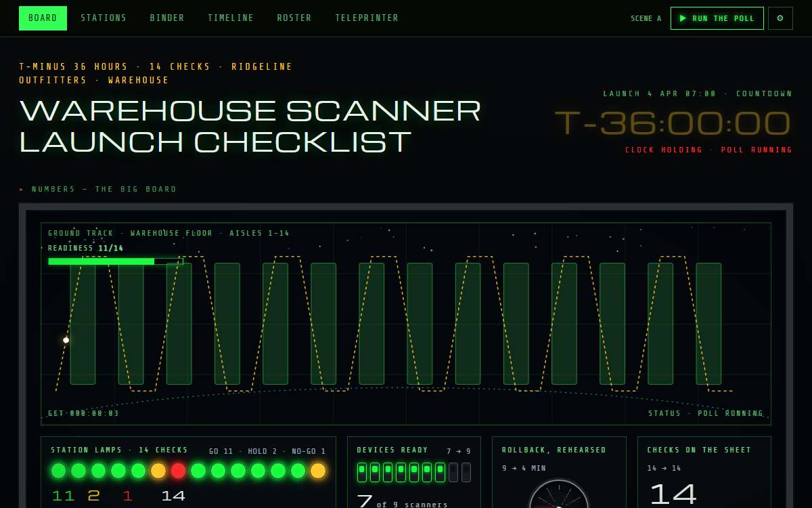
Task: Click the large 14 in Checks on the Sheet
Action: click(x=673, y=495)
